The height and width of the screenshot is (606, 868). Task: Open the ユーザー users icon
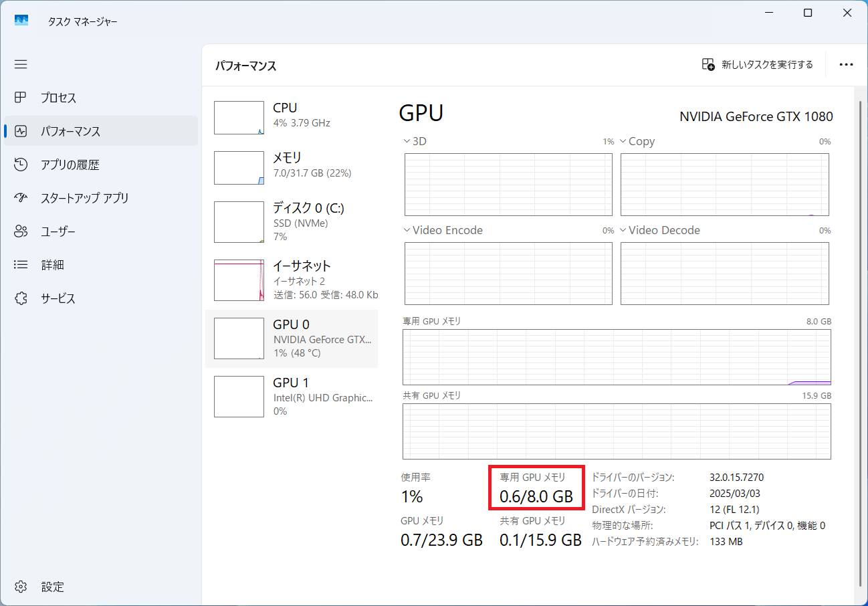[21, 231]
